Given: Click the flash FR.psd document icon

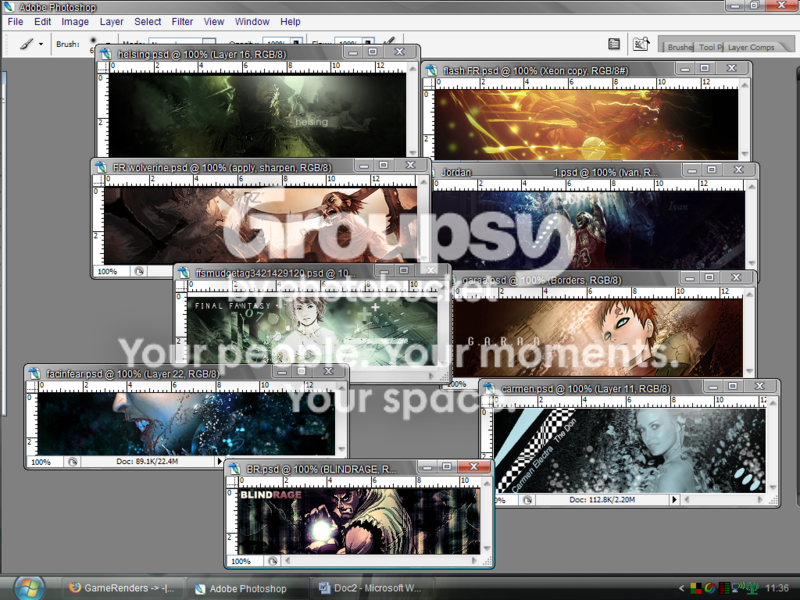Looking at the screenshot, I should point(431,70).
